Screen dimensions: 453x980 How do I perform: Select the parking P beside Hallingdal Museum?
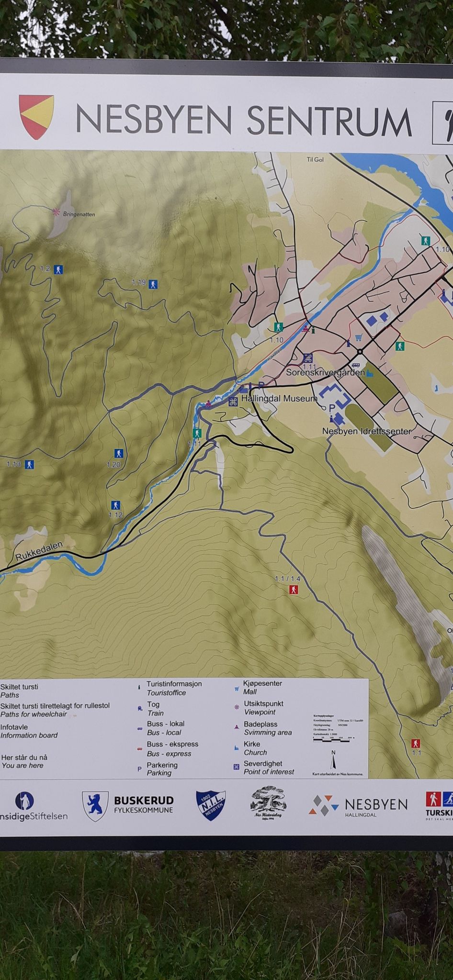(261, 385)
